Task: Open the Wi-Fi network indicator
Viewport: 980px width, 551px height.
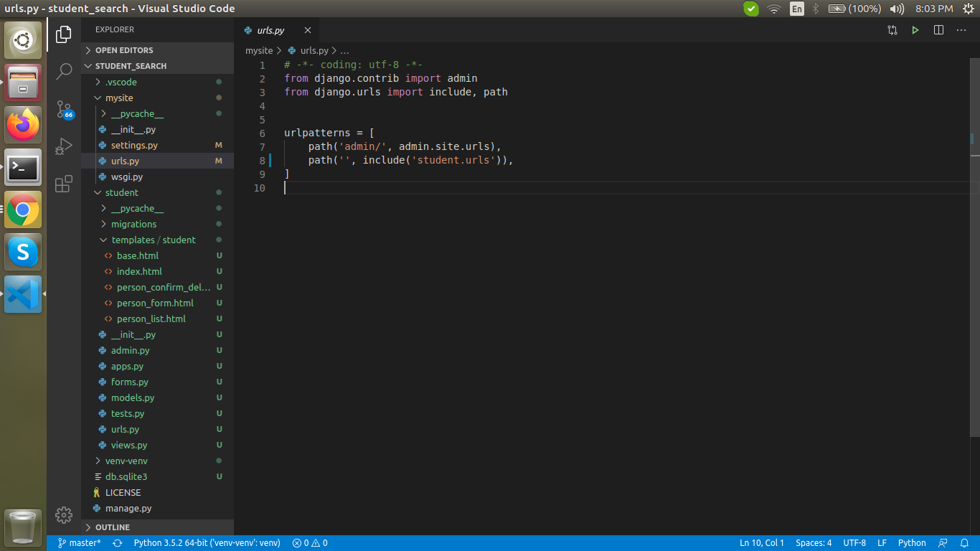Action: tap(773, 9)
